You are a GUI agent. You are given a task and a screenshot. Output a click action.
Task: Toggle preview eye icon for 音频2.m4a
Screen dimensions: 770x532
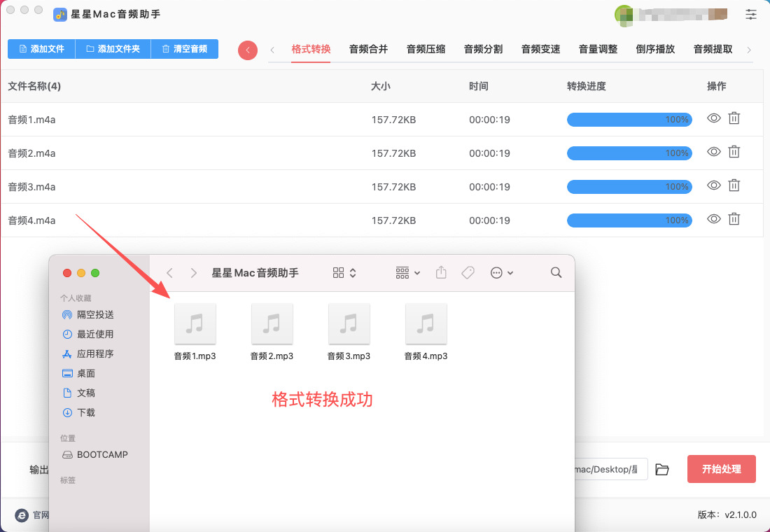click(x=713, y=152)
